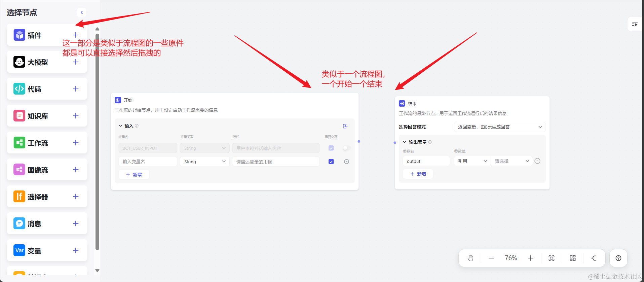Zoom out with the minus button
Viewport: 644px width, 282px height.
(x=491, y=258)
